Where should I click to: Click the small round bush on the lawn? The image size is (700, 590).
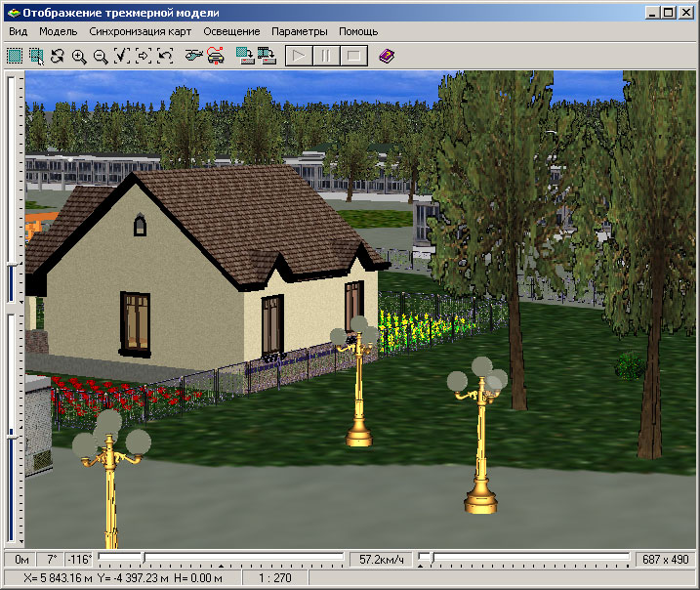click(630, 366)
